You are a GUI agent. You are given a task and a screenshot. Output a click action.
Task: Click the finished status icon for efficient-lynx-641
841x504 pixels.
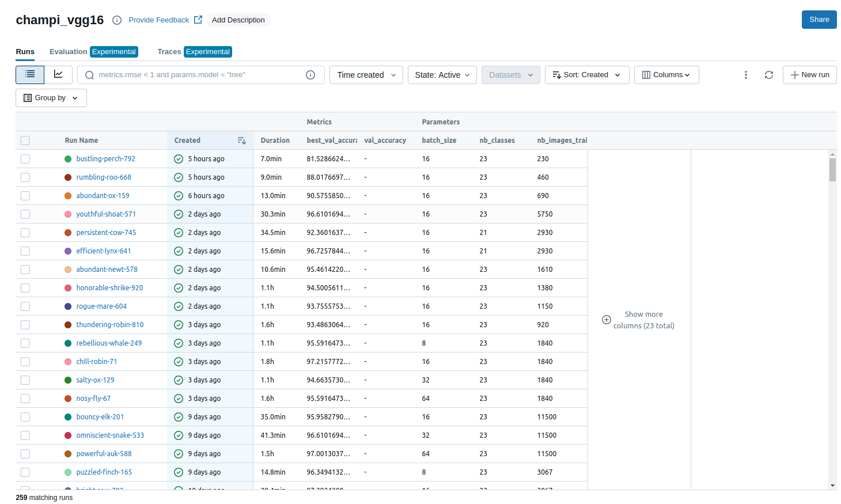[x=179, y=251]
